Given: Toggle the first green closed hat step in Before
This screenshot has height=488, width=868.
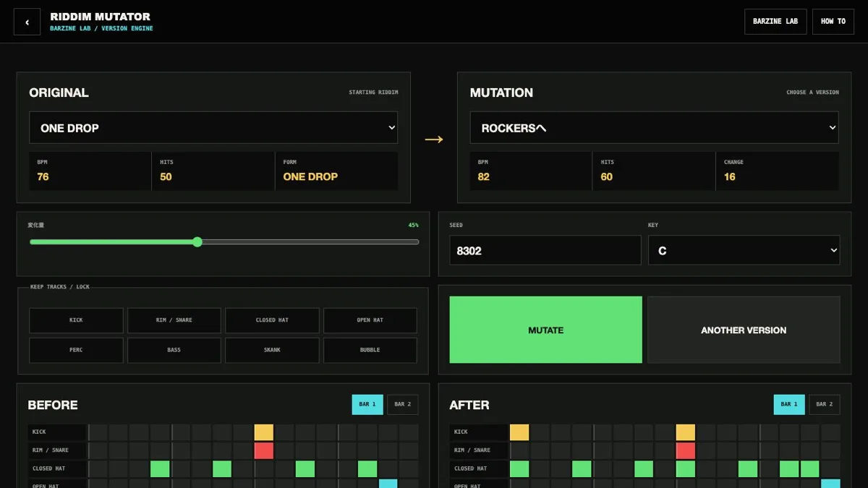Looking at the screenshot, I should 160,469.
